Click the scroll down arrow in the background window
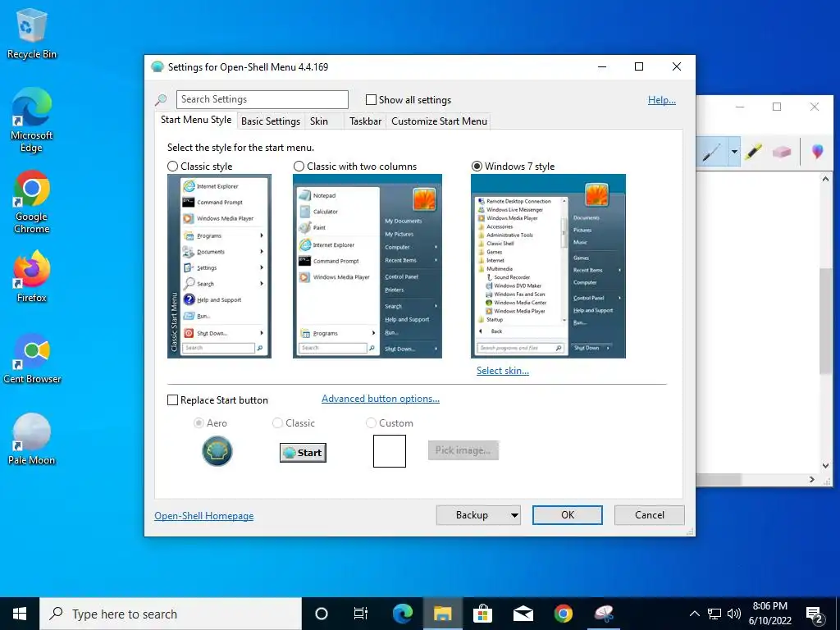The height and width of the screenshot is (630, 840). (x=825, y=466)
